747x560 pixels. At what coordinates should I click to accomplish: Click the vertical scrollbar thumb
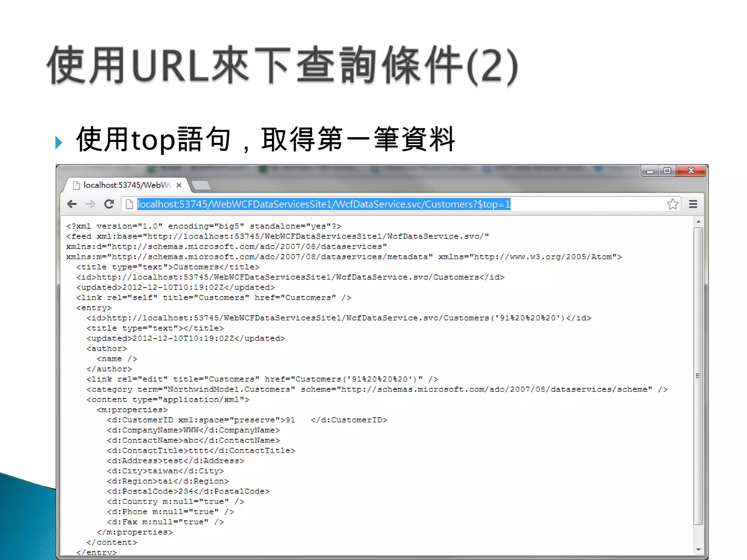pyautogui.click(x=698, y=376)
